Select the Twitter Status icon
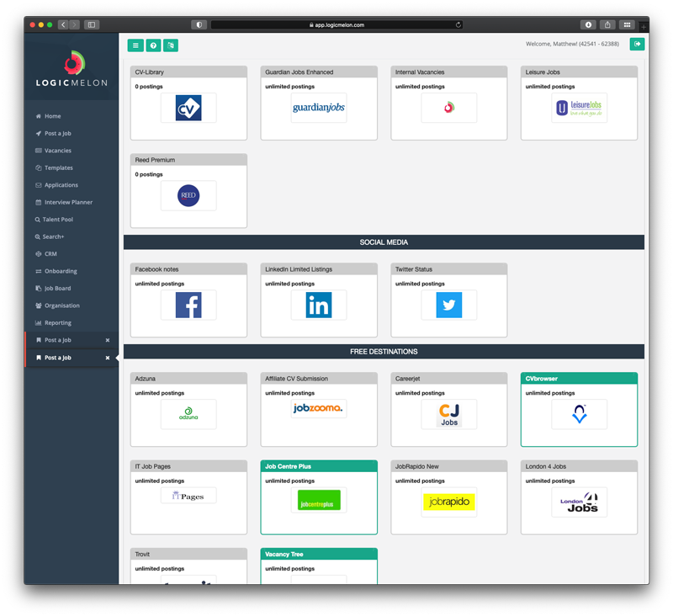Screen dimensions: 673x616 (x=449, y=305)
